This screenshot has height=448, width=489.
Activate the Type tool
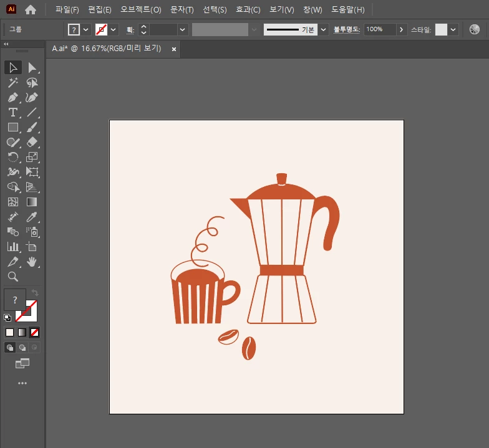click(12, 113)
